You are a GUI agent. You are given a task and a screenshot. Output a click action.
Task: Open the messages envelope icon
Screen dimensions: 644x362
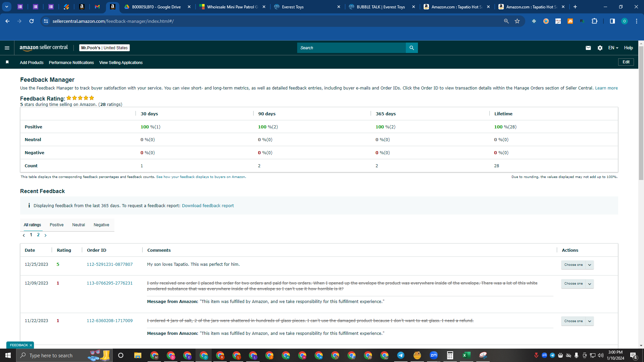point(588,48)
